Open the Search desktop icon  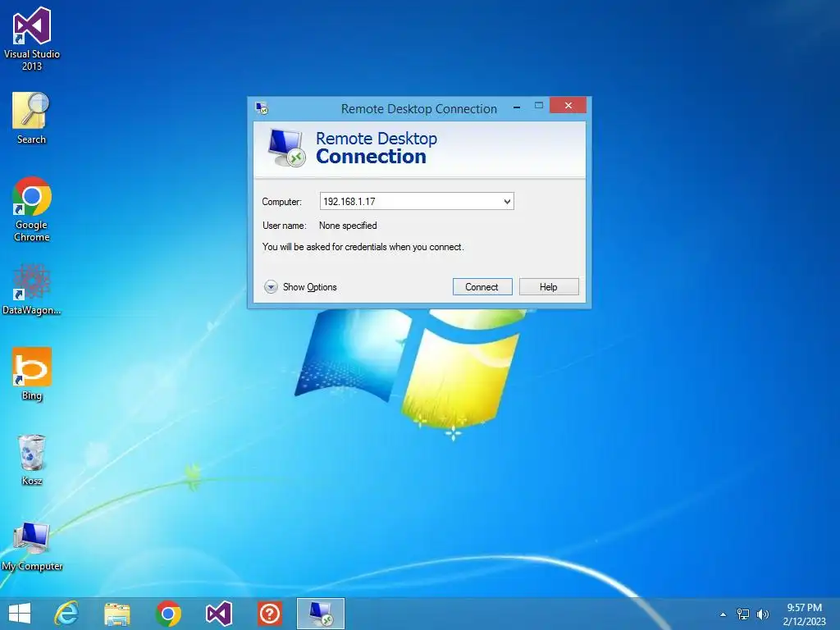coord(31,118)
